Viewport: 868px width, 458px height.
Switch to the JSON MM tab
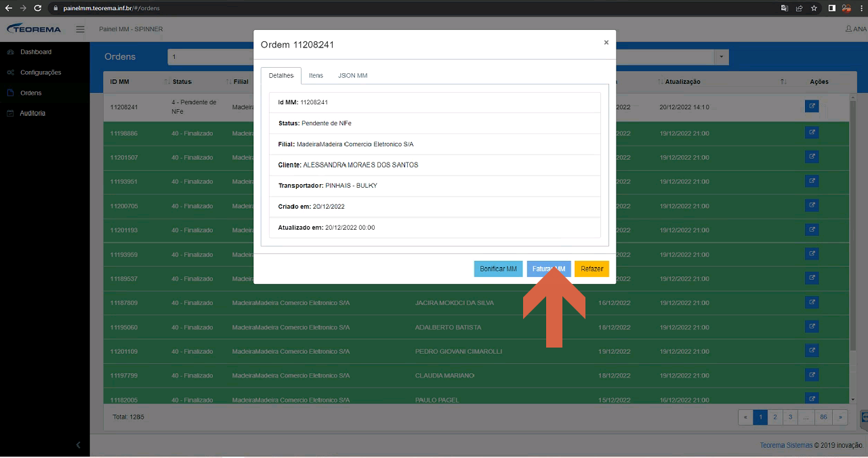352,75
